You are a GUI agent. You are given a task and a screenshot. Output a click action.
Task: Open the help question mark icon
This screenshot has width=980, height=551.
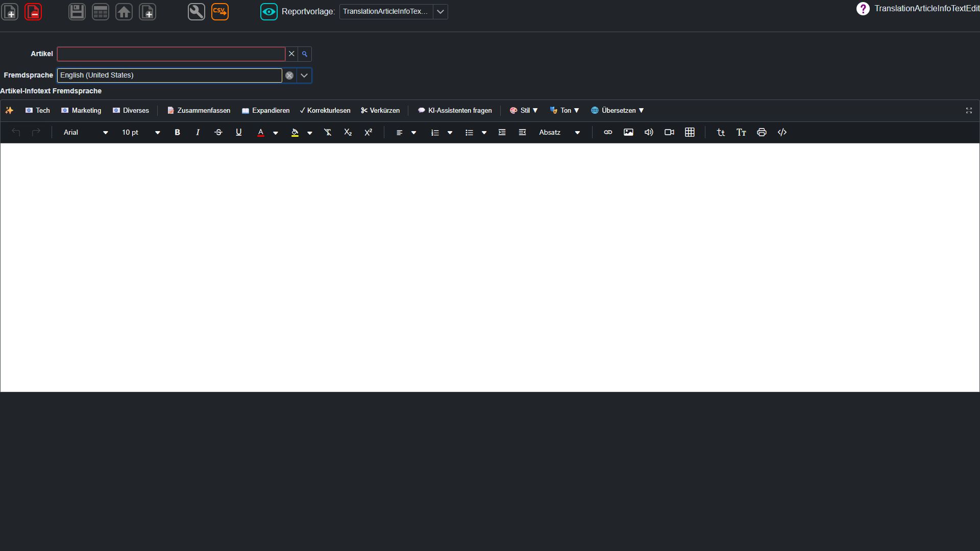coord(863,9)
